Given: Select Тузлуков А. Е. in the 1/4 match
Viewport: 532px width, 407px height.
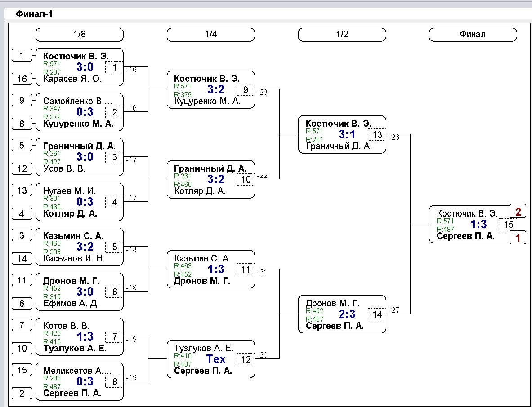Looking at the screenshot, I should [204, 348].
